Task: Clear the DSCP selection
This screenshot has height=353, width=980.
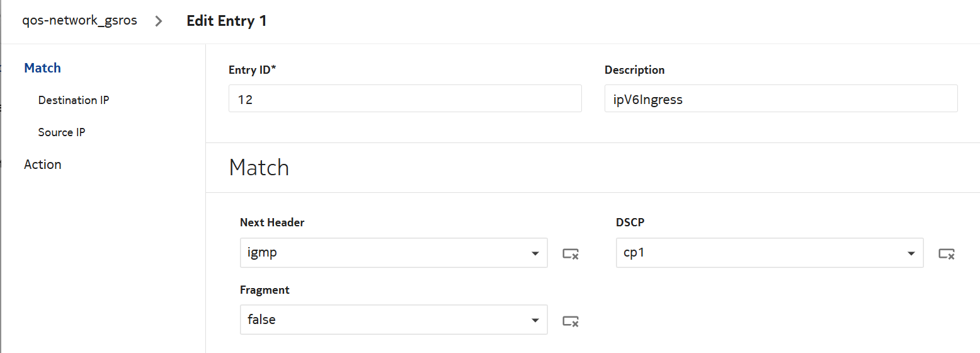Action: (947, 253)
